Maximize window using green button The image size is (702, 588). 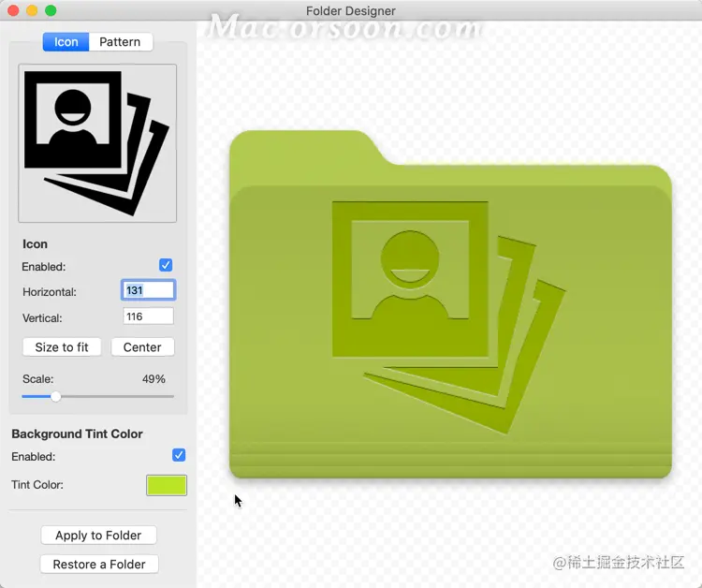click(x=51, y=10)
